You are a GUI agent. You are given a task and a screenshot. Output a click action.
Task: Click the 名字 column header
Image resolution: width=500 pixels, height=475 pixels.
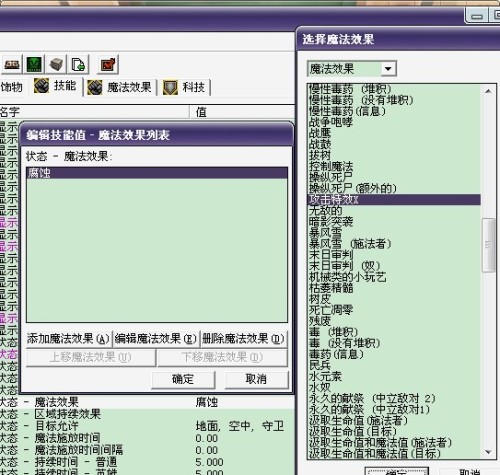(x=94, y=112)
